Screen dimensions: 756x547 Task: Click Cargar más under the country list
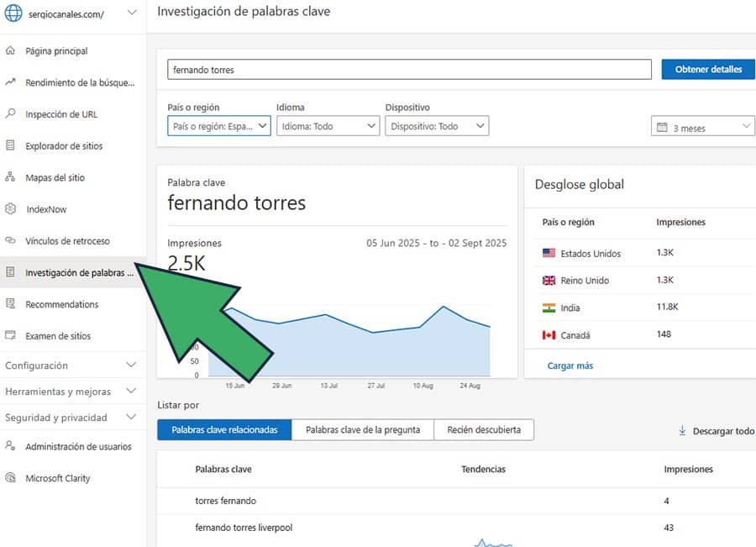570,366
